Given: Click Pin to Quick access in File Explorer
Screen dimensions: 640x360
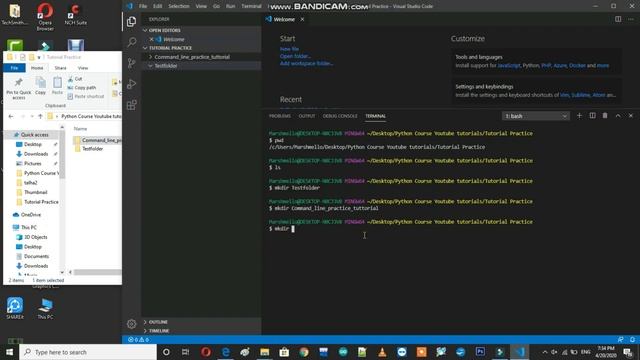Looking at the screenshot, I should coord(18,89).
